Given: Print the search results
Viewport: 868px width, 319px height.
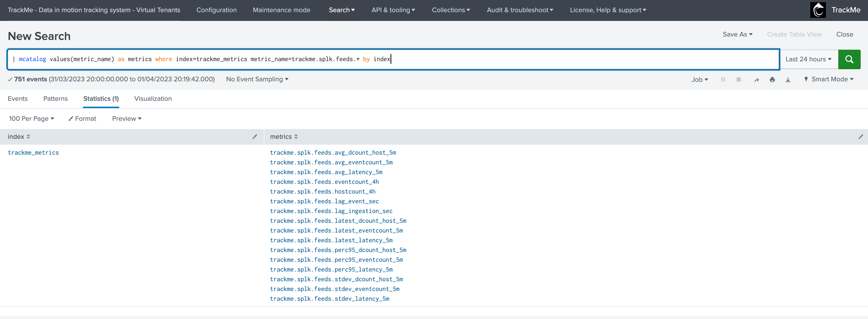Looking at the screenshot, I should click(772, 80).
